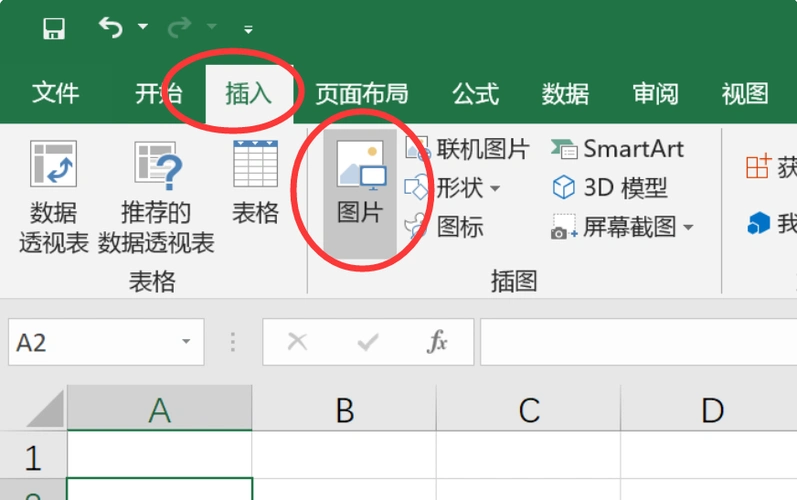Select row 1 header
This screenshot has width=797, height=500.
click(x=33, y=454)
